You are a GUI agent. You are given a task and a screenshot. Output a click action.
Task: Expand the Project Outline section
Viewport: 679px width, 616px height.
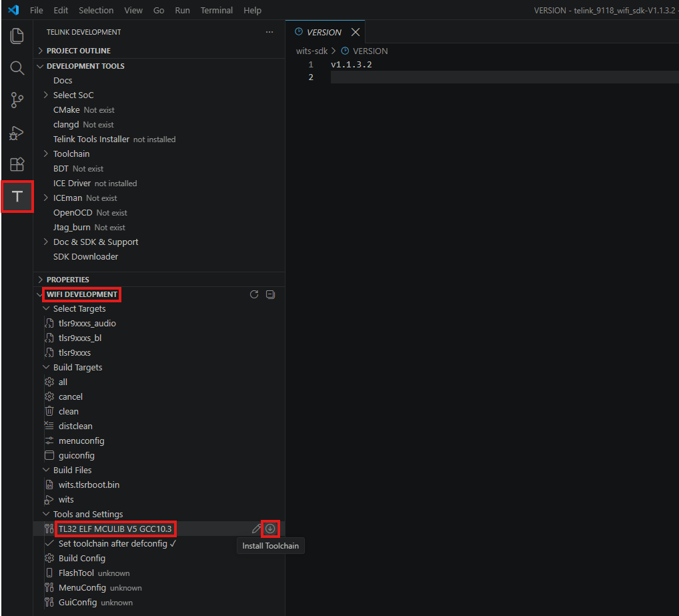click(40, 51)
